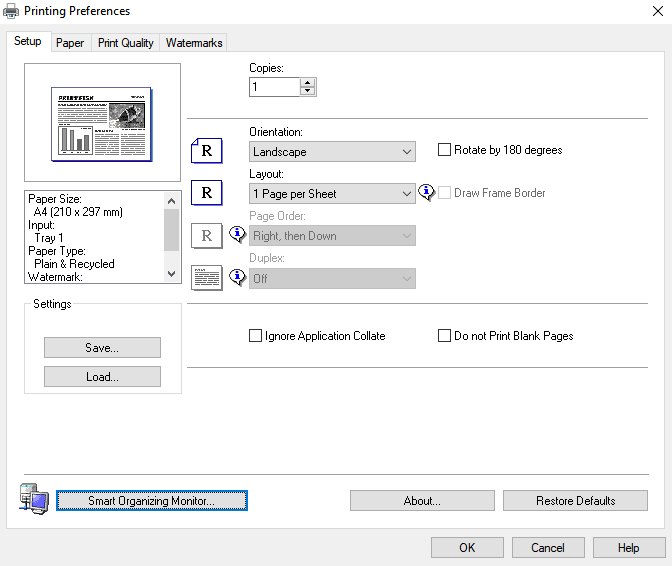Open the Print Quality tab

coord(125,43)
